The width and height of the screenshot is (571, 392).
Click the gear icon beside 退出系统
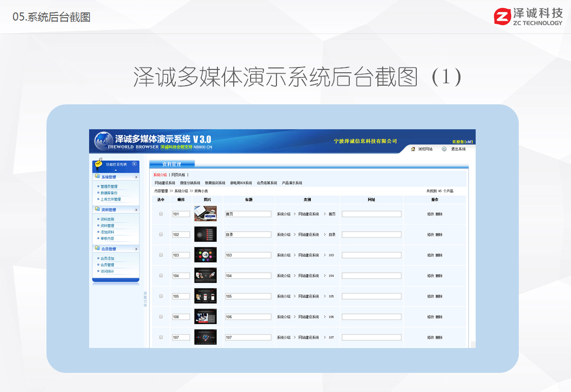tap(444, 149)
